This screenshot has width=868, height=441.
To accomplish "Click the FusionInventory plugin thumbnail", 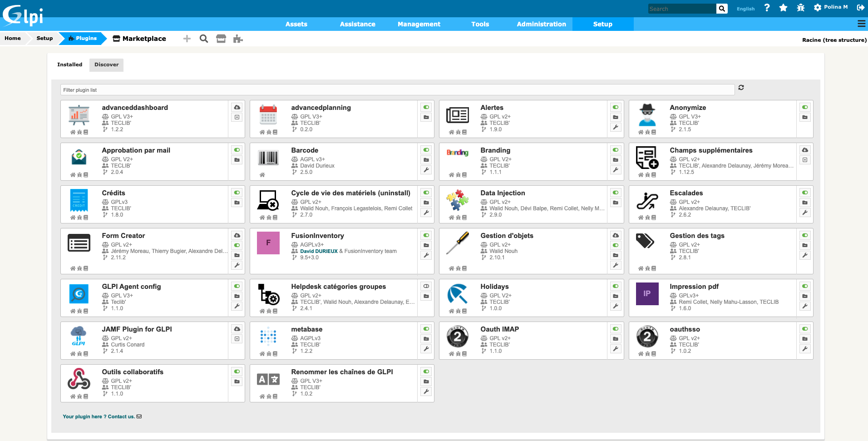I will (268, 243).
